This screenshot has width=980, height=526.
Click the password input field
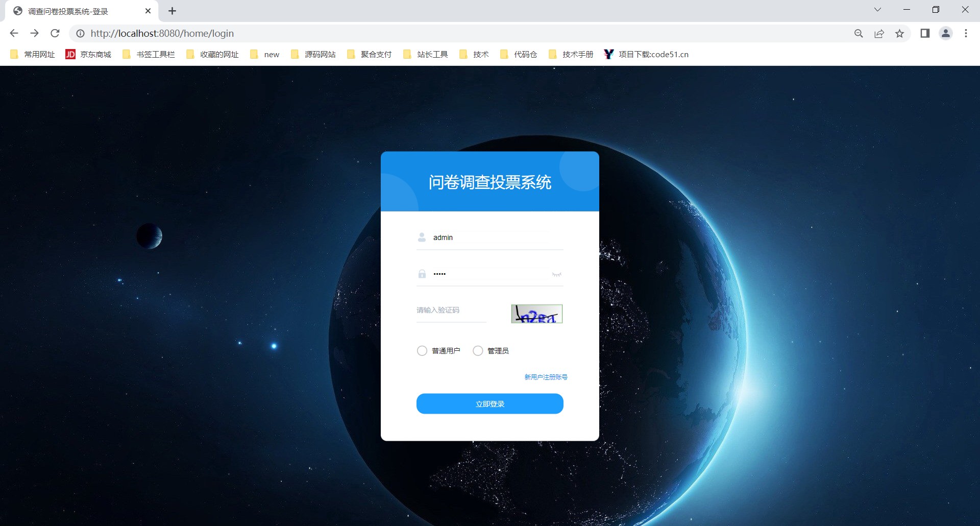click(x=490, y=274)
